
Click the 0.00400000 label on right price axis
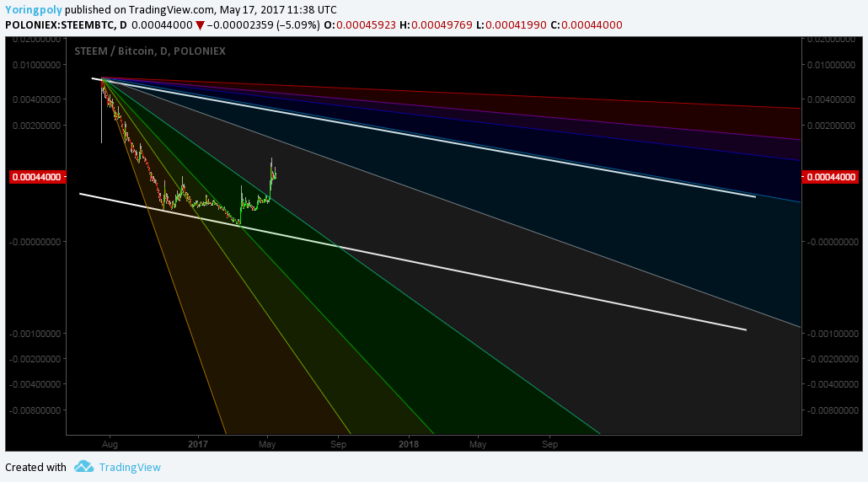click(831, 99)
